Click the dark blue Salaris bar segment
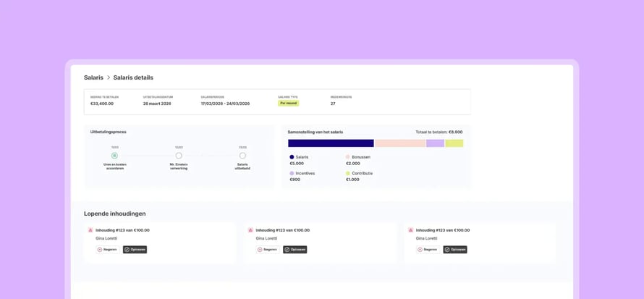This screenshot has height=299, width=644. (x=331, y=143)
